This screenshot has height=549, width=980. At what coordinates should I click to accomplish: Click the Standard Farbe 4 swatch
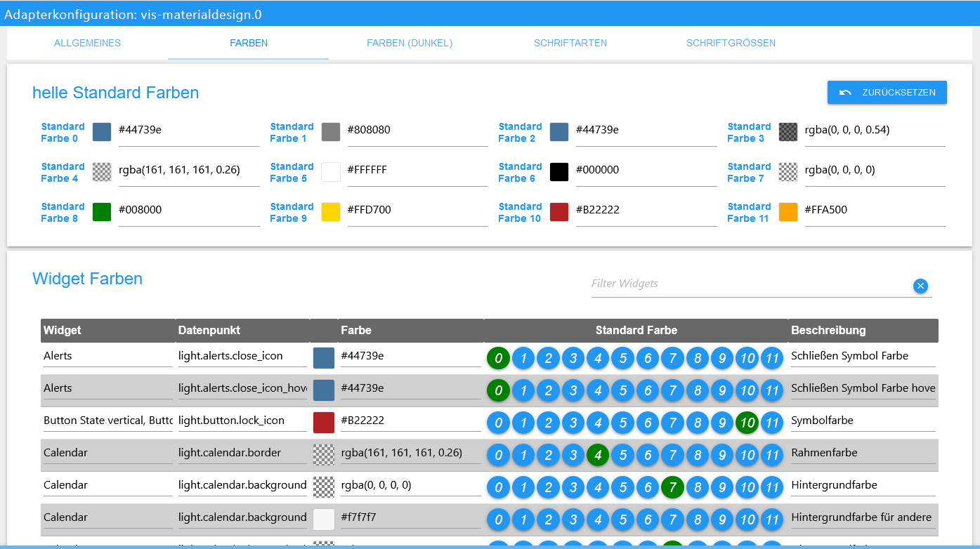coord(102,172)
